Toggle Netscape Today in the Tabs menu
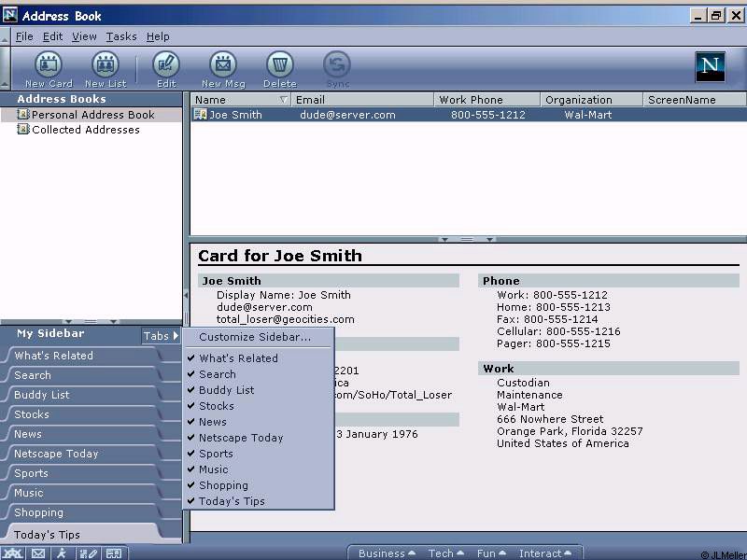 click(191, 437)
